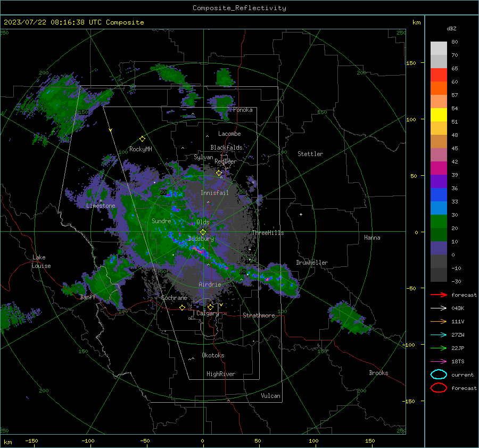Click the RockyMH label
This screenshot has height=448, width=479.
point(141,149)
